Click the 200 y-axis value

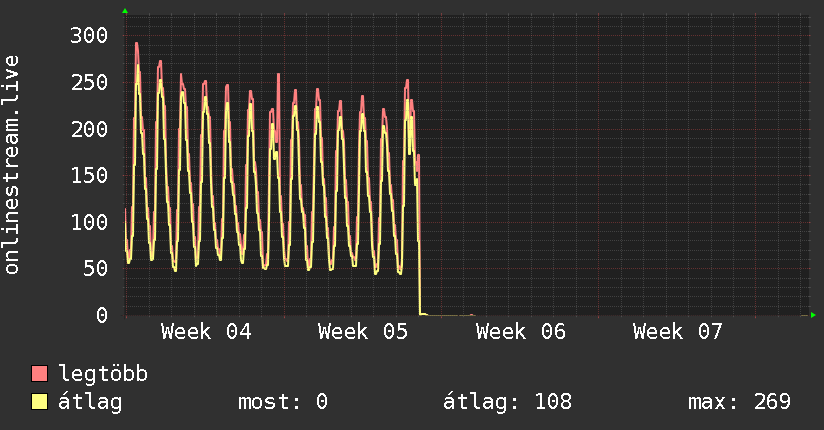point(89,129)
